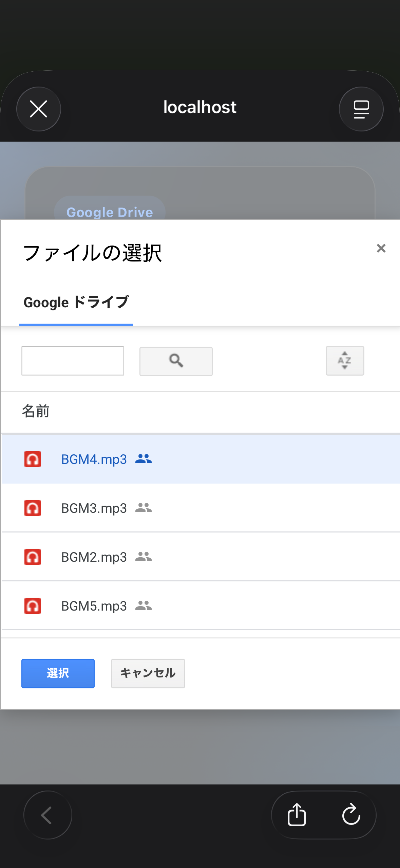The width and height of the screenshot is (400, 868).
Task: Close the ファイルの選択 dialog with X
Action: tap(381, 248)
